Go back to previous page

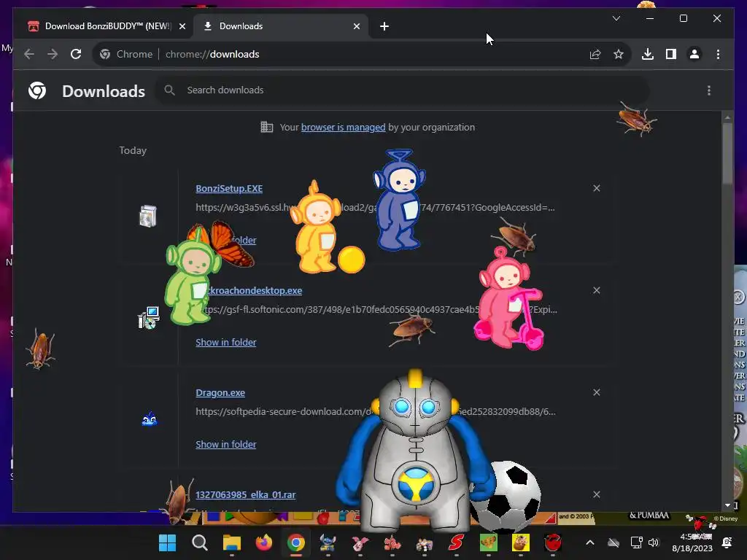(x=29, y=54)
